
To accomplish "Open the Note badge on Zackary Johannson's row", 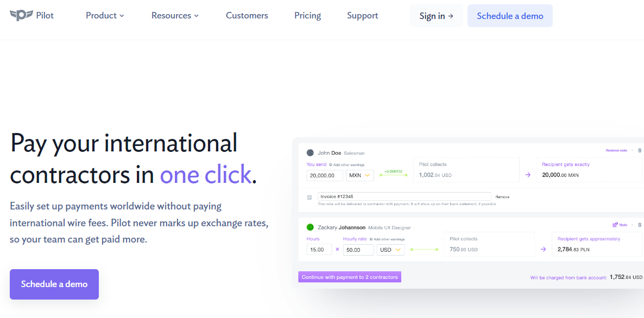I will pyautogui.click(x=620, y=224).
